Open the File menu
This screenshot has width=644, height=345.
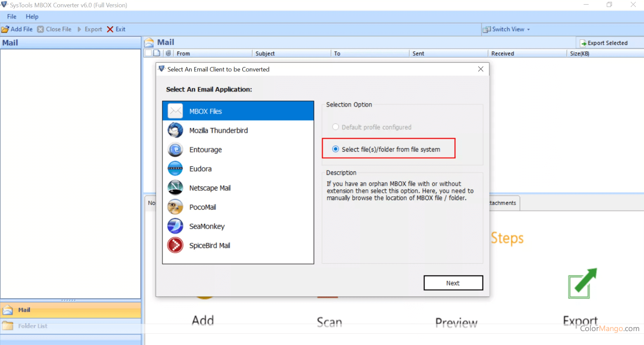click(x=12, y=17)
